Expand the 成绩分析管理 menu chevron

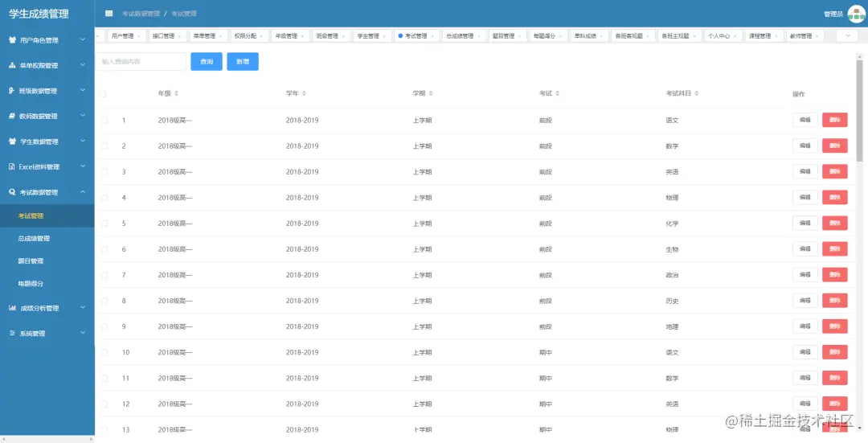83,307
